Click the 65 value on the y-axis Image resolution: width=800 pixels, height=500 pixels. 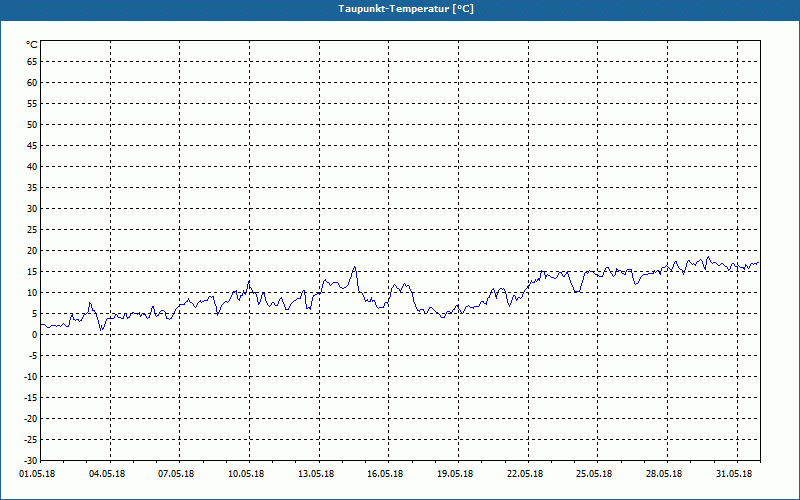tap(32, 62)
